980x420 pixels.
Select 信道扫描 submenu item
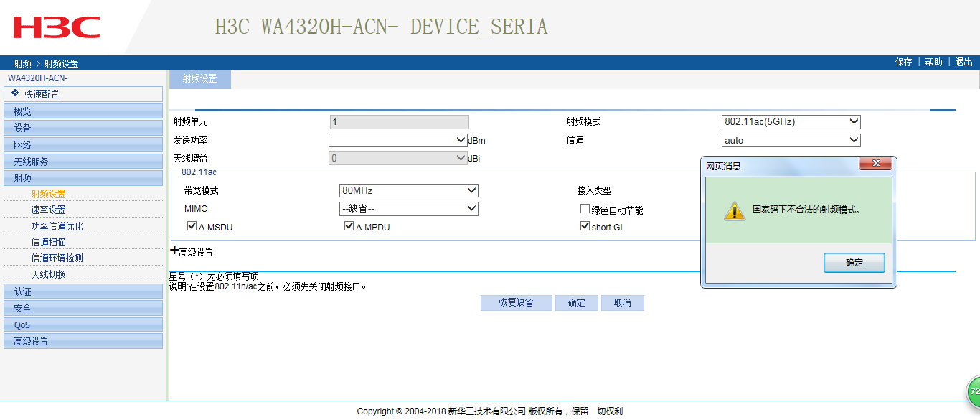[48, 242]
